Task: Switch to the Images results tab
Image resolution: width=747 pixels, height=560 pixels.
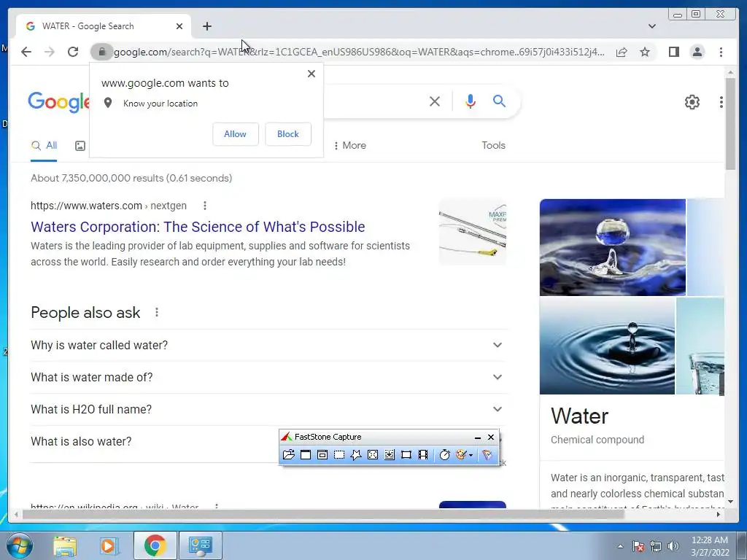Action: (x=80, y=146)
